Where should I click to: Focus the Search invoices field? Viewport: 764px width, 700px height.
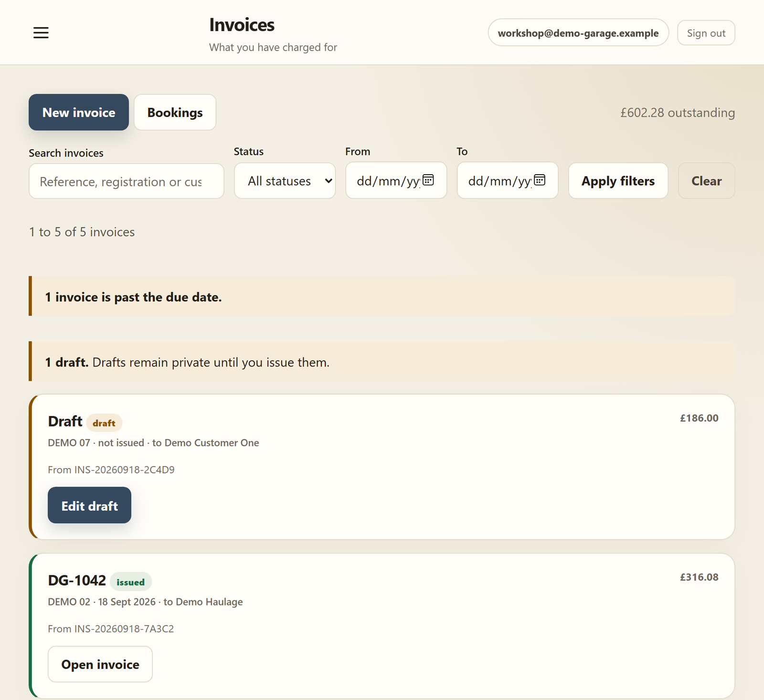click(x=127, y=181)
